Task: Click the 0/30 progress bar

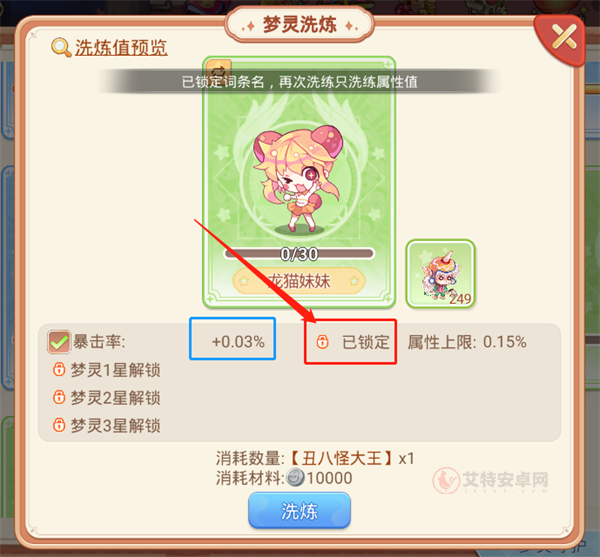Action: pyautogui.click(x=299, y=254)
